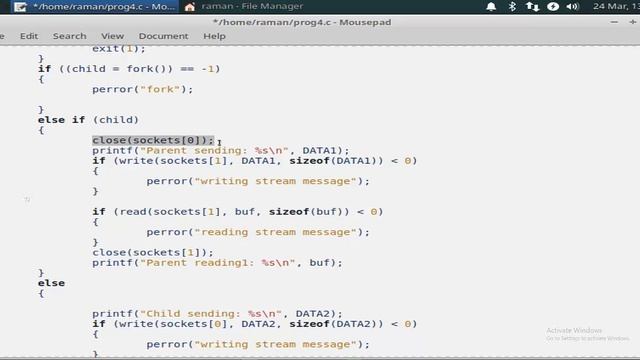Open the View menu
This screenshot has height=360, width=640.
(112, 36)
